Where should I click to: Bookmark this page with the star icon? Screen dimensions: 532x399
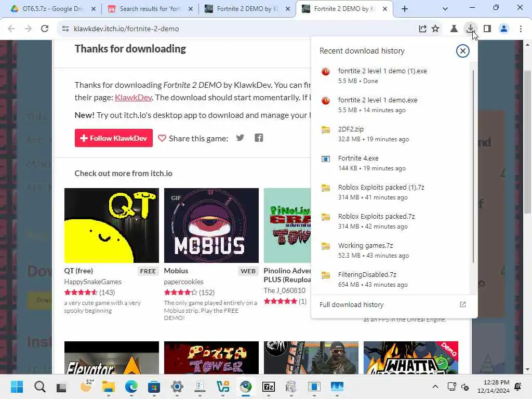(436, 29)
